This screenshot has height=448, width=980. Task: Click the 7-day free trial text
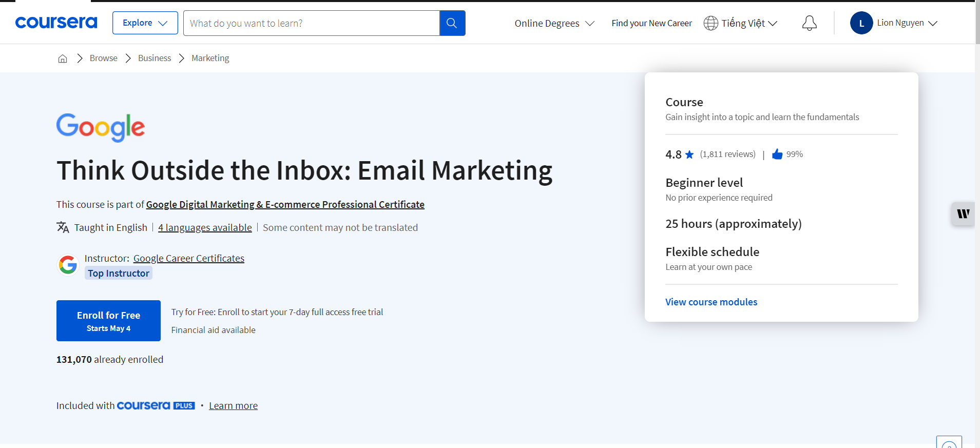point(277,312)
